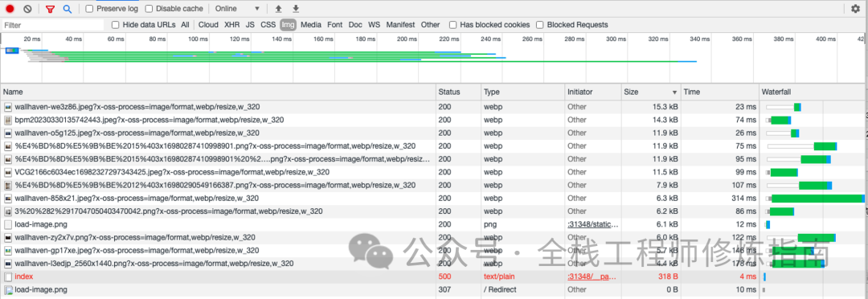Screen dimensions: 868x299
Task: Click the 15.3 kB size cell
Action: tap(665, 107)
